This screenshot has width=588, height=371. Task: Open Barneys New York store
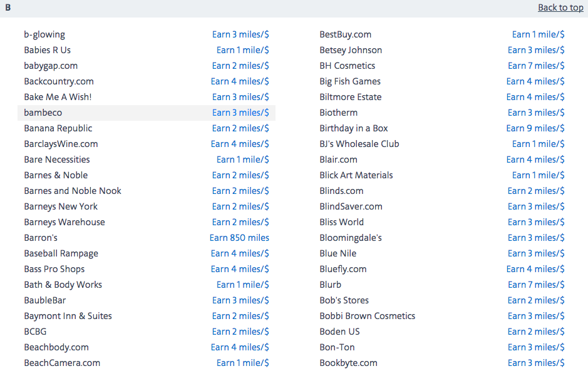coord(61,207)
